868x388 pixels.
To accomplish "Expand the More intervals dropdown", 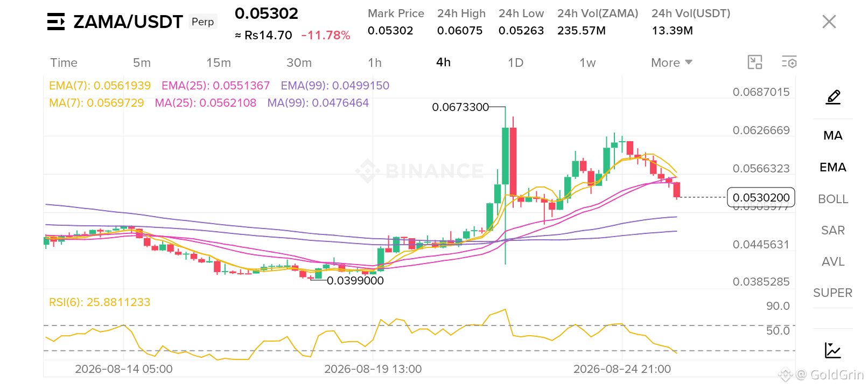I will 671,63.
